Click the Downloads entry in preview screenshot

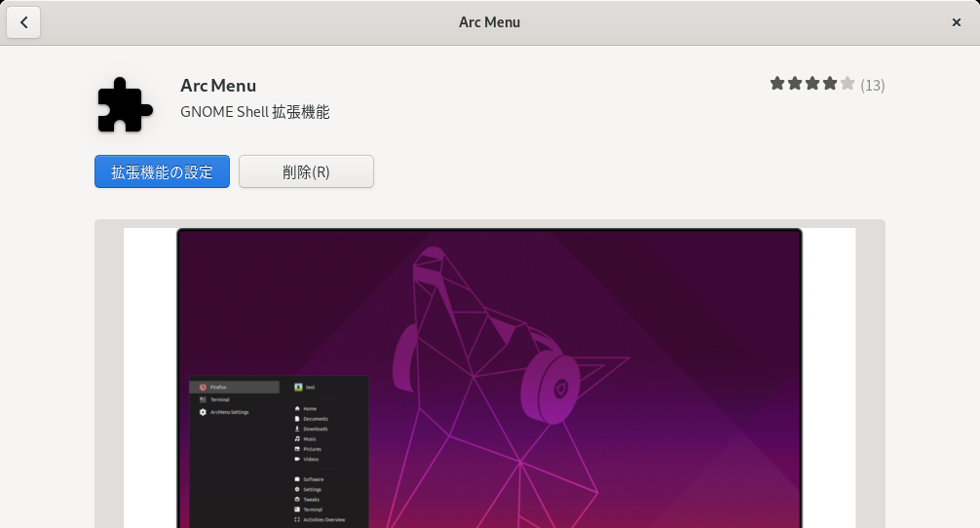(312, 430)
